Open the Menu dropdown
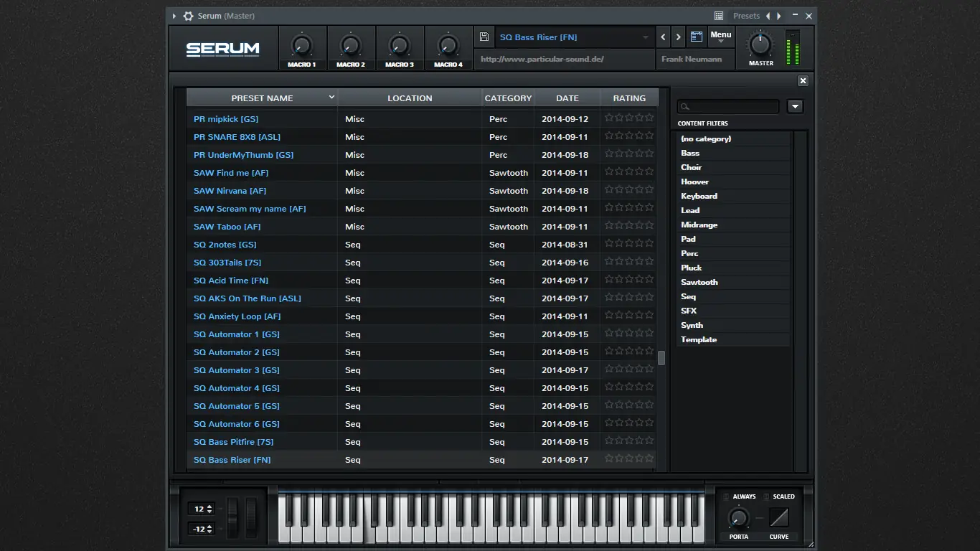 click(721, 35)
